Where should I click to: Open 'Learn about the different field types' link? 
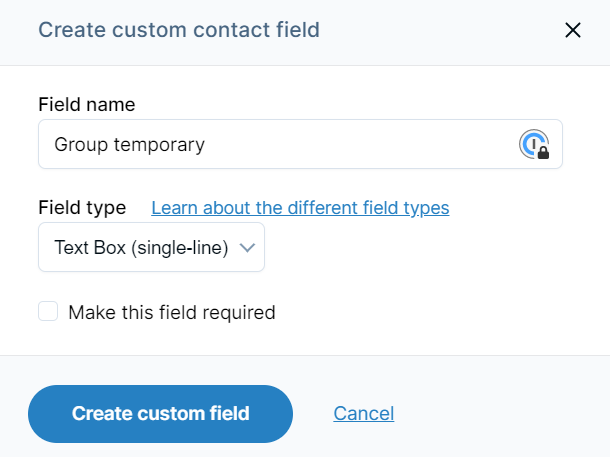coord(300,208)
